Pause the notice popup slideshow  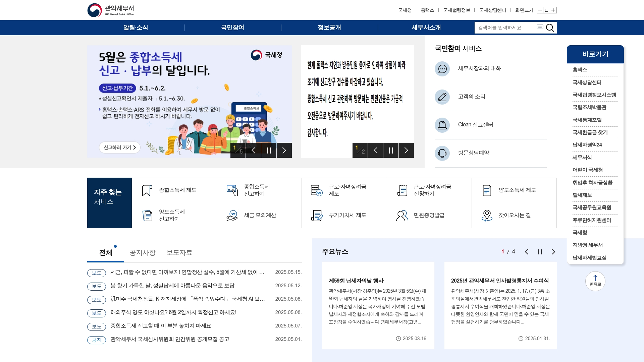click(x=391, y=150)
